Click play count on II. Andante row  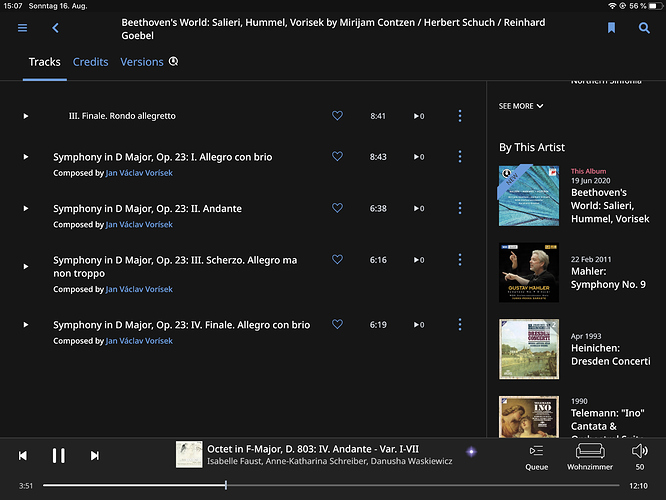tap(419, 209)
